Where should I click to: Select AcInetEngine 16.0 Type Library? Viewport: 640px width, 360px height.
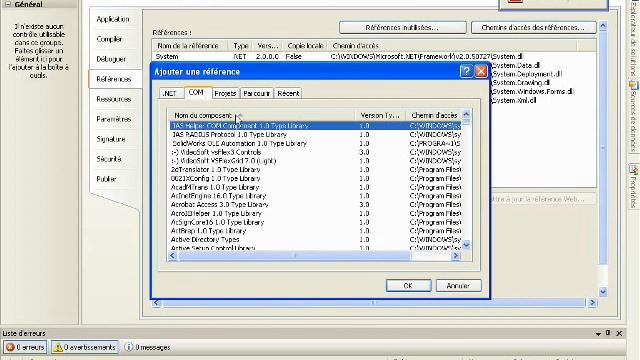315,196
